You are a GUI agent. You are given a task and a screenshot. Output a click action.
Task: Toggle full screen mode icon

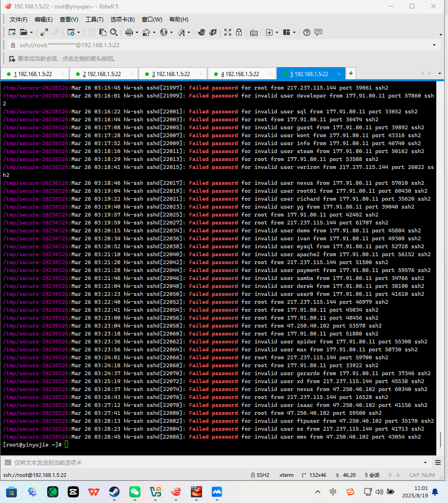(x=228, y=32)
